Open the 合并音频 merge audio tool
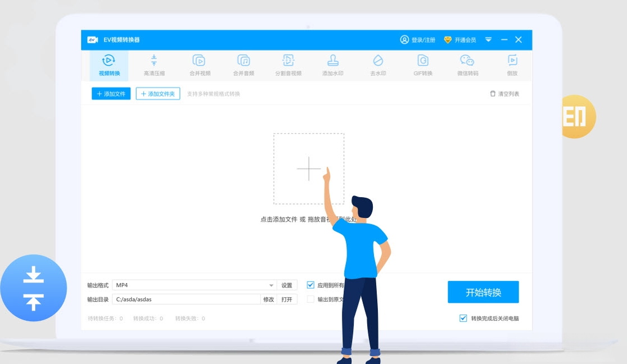This screenshot has height=364, width=627. click(243, 66)
